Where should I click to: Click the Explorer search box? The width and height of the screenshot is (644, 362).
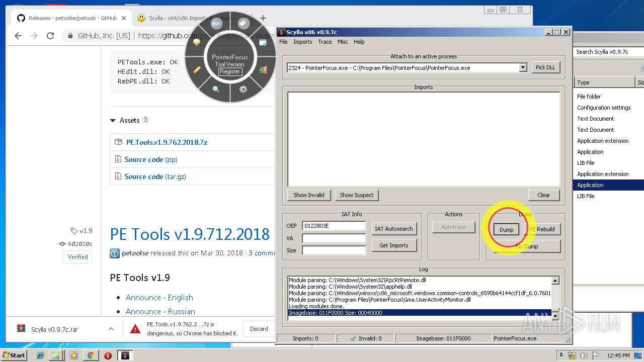click(x=609, y=51)
